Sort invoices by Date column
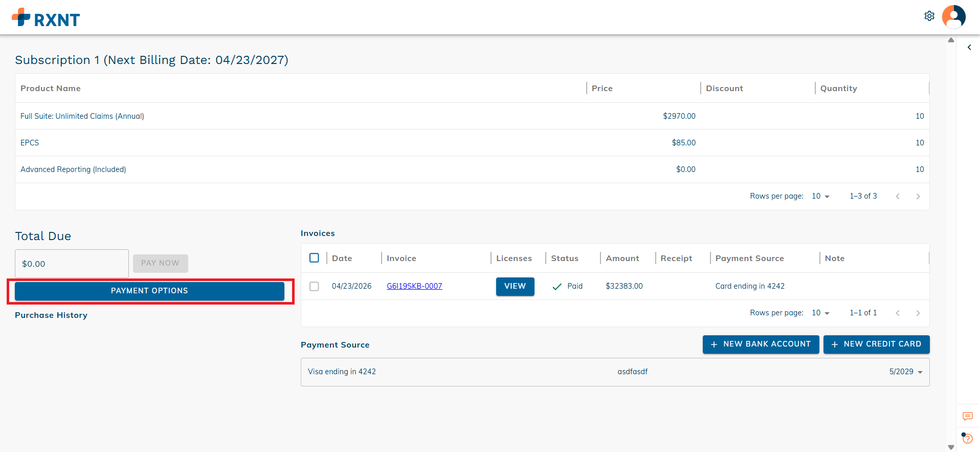Image resolution: width=980 pixels, height=452 pixels. [342, 259]
